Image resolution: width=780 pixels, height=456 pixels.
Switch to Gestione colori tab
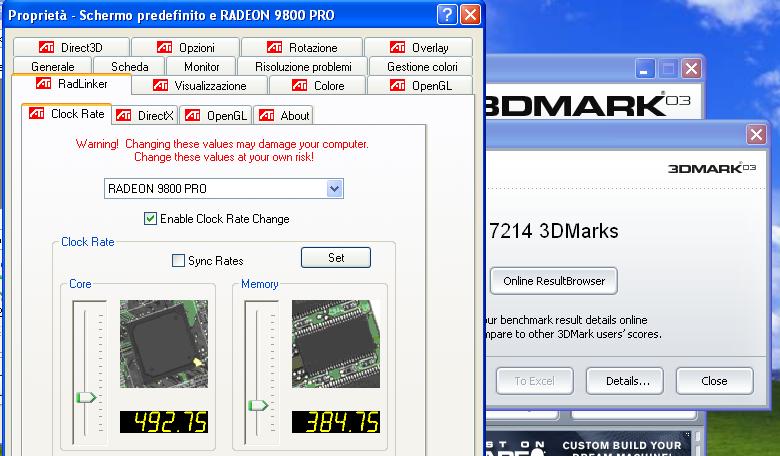422,67
